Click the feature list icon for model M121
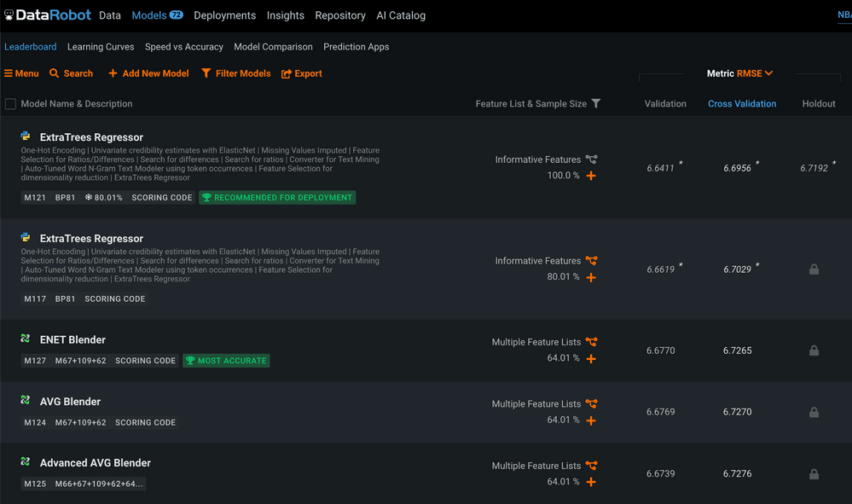852x504 pixels. point(591,159)
